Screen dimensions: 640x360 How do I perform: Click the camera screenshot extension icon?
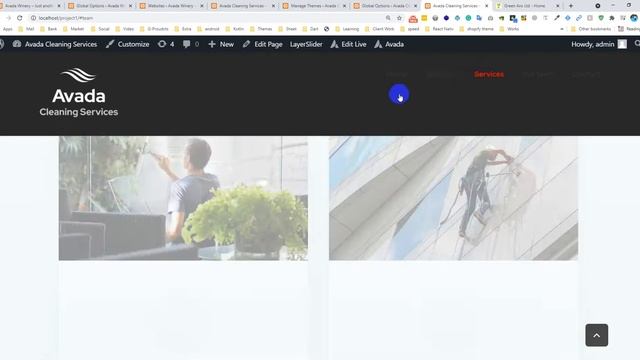490,18
